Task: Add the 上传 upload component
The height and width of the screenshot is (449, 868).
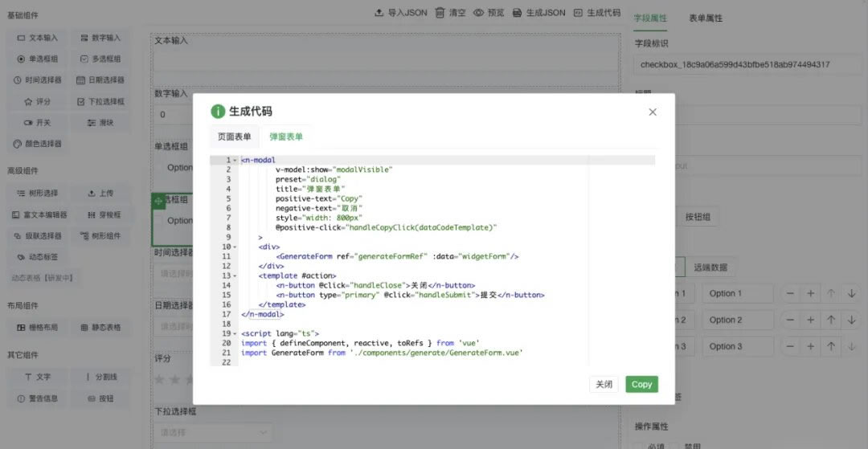Action: pos(100,193)
